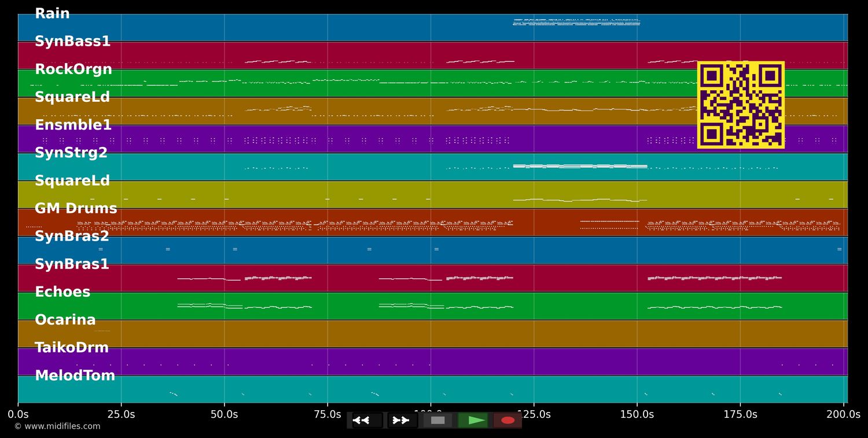
Task: Select the TaikoDrm track label
Action: pos(72,348)
